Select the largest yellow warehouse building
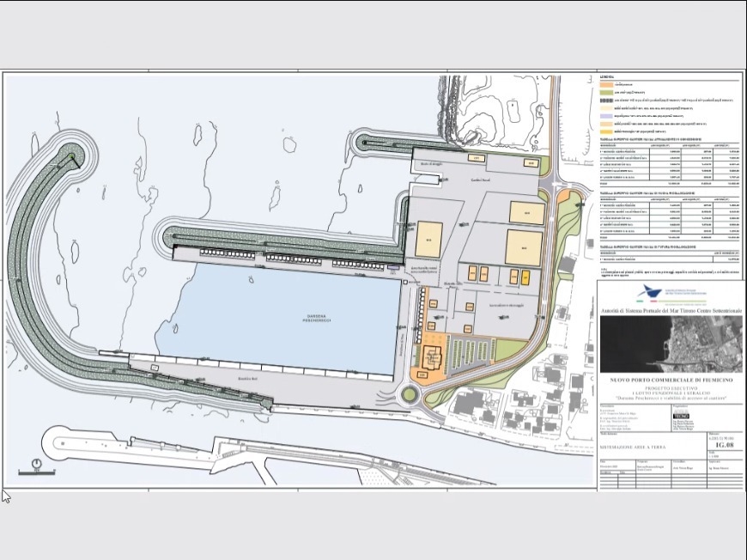The image size is (747, 560). pos(524,247)
